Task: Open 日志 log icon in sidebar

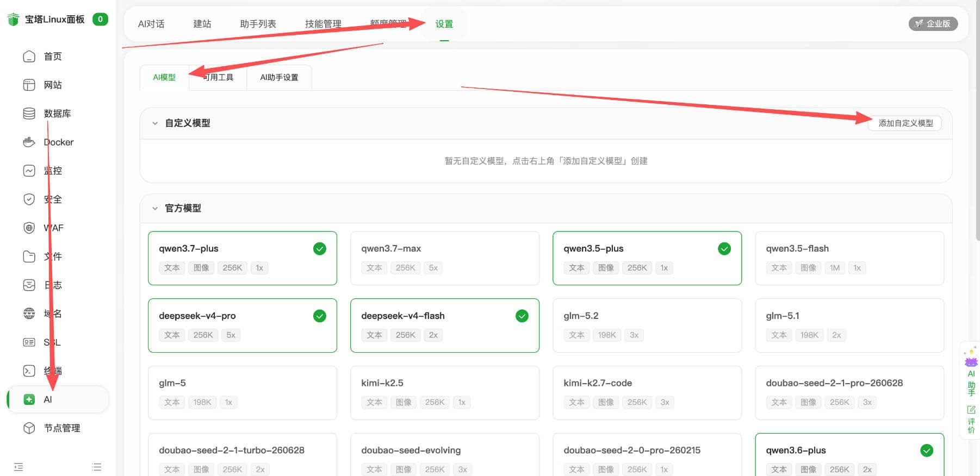Action: point(29,285)
